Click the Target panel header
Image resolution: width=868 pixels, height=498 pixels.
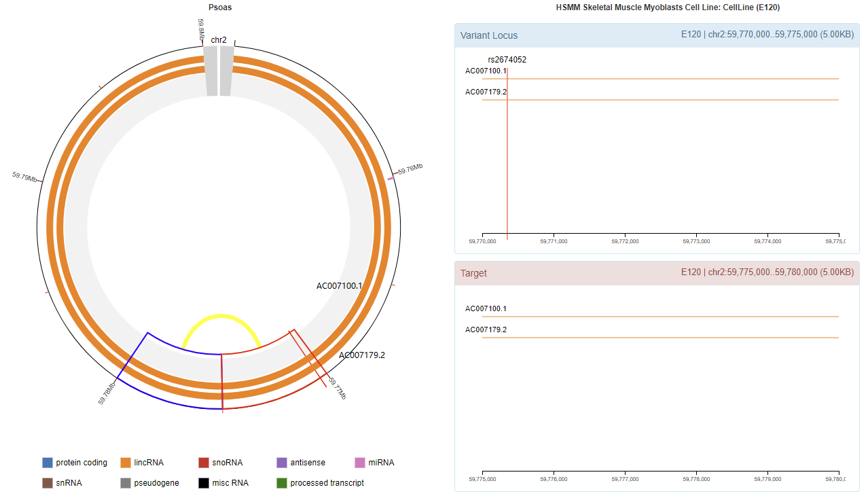pos(657,273)
